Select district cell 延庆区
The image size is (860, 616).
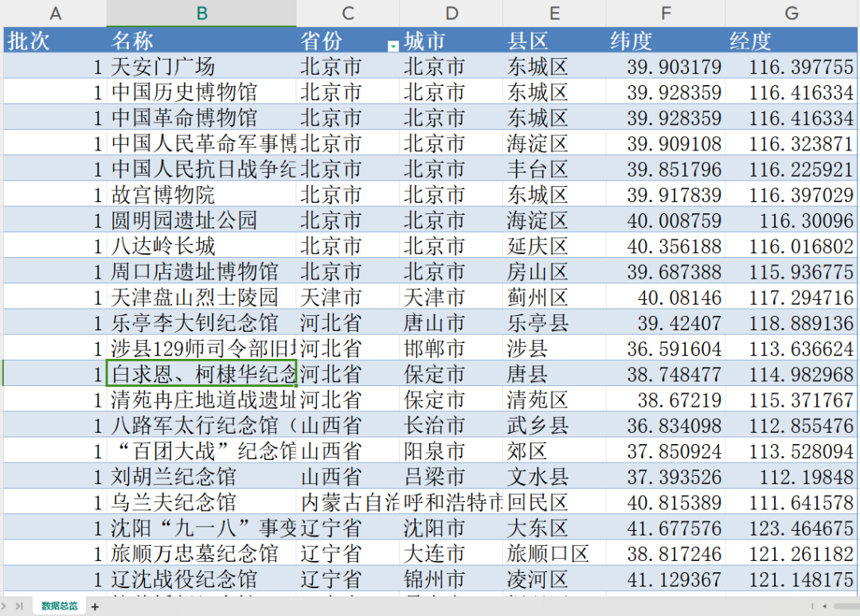(554, 245)
